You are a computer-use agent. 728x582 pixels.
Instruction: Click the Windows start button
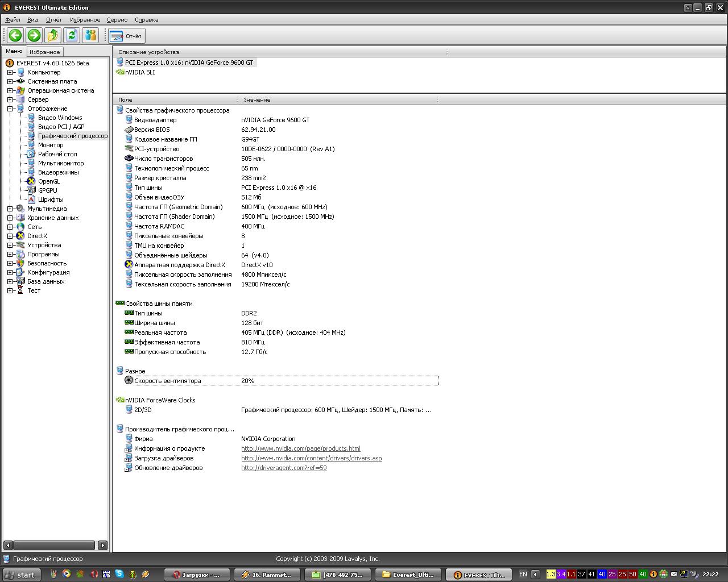pyautogui.click(x=21, y=575)
